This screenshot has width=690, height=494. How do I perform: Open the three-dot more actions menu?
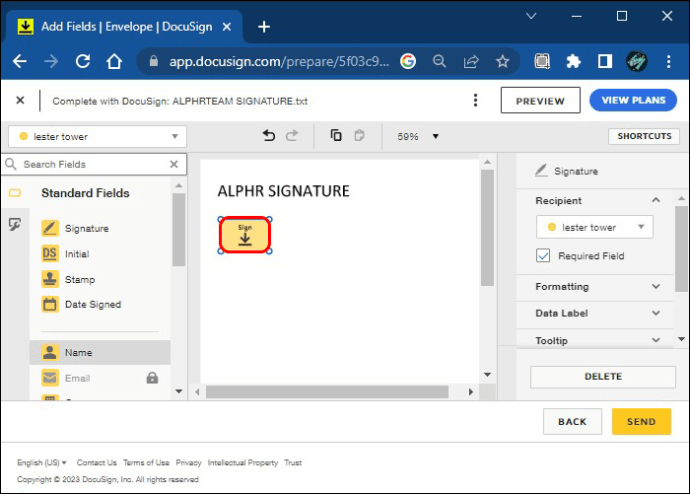[x=475, y=100]
